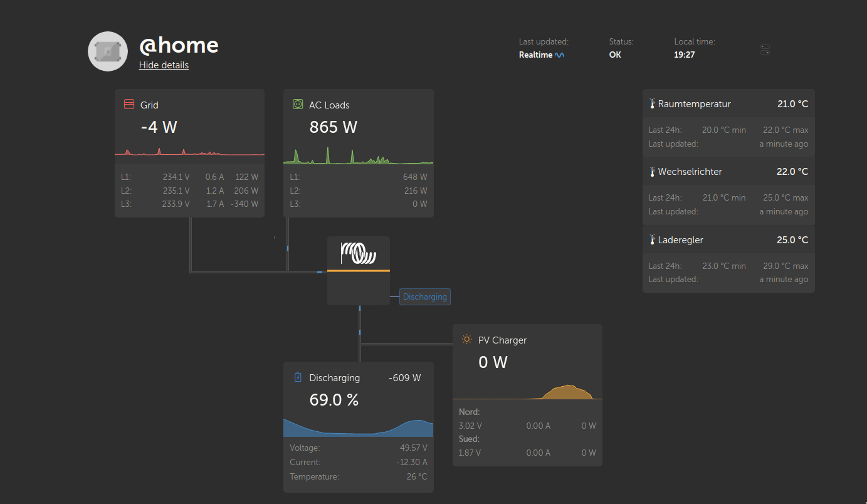Click the battery state-of-charge blue graph
The width and height of the screenshot is (867, 504).
[x=358, y=427]
